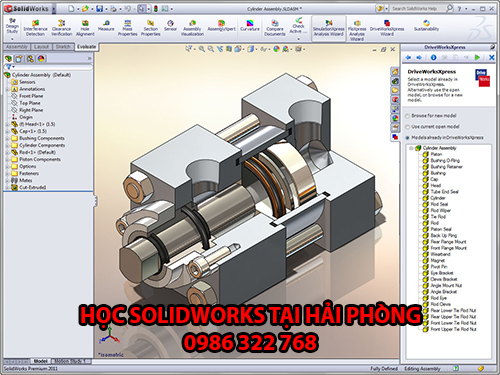The width and height of the screenshot is (500, 375).
Task: Show Curvature display
Action: [x=250, y=25]
